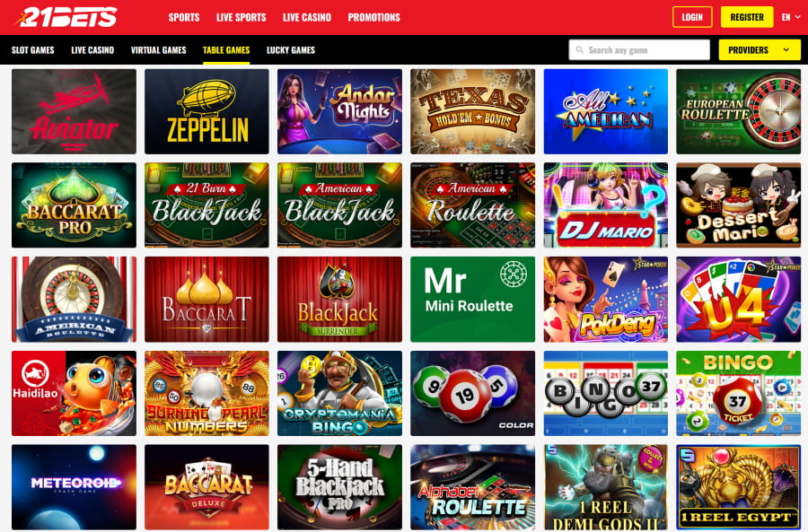Open the Virtual Games tab
This screenshot has height=532, width=808.
158,50
